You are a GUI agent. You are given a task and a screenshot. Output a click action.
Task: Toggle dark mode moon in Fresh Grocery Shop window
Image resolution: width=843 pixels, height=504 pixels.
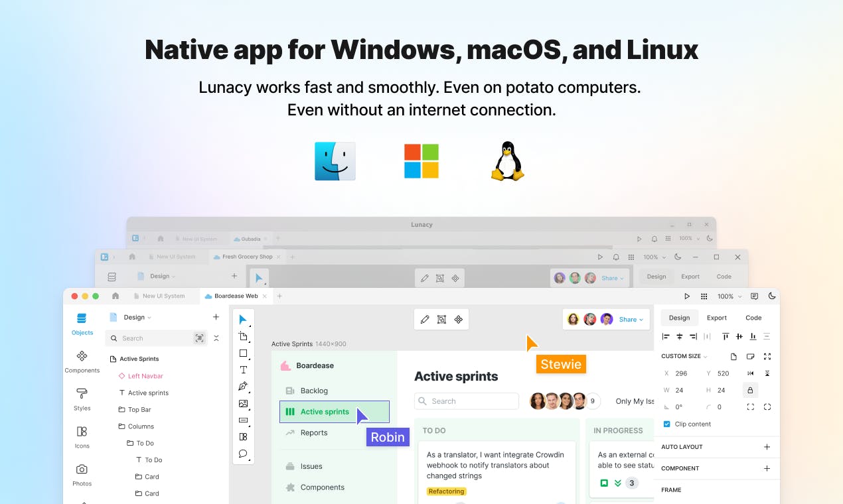[x=678, y=257]
